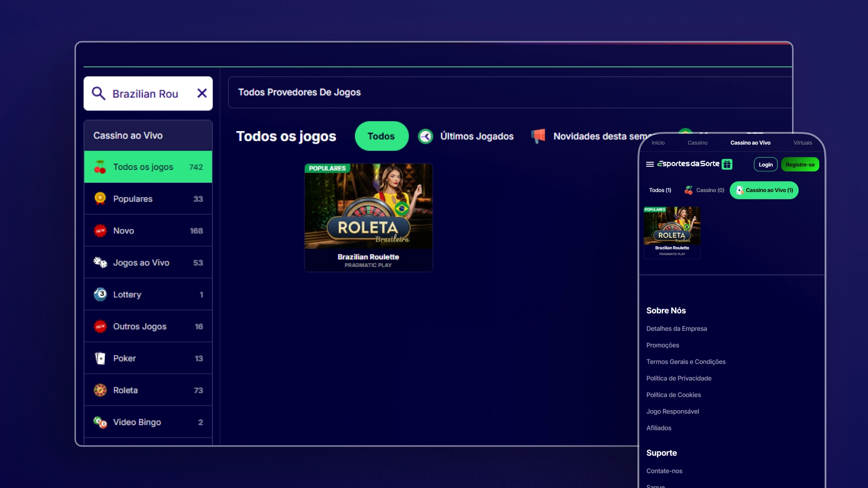Open the Novo category
This screenshot has width=868, height=488.
(148, 230)
